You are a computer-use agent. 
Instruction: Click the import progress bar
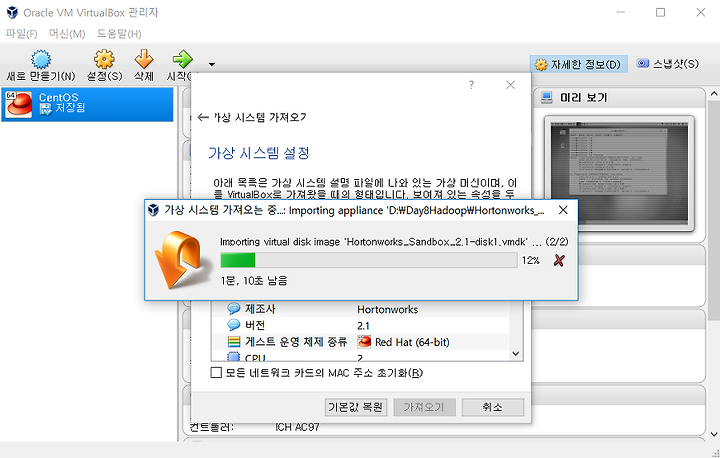[369, 260]
